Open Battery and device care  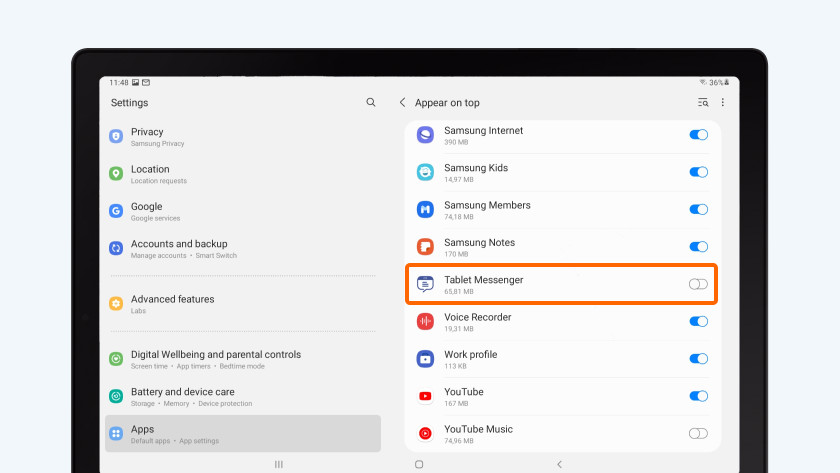pyautogui.click(x=182, y=396)
